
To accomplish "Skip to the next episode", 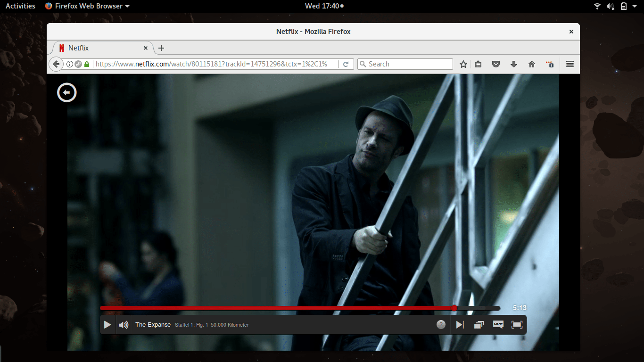I will [x=460, y=325].
